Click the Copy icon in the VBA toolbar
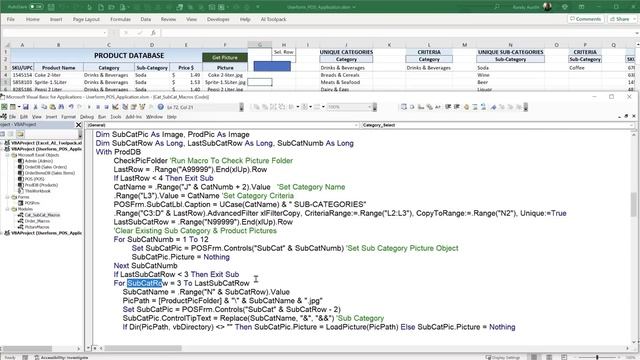 tap(44, 107)
